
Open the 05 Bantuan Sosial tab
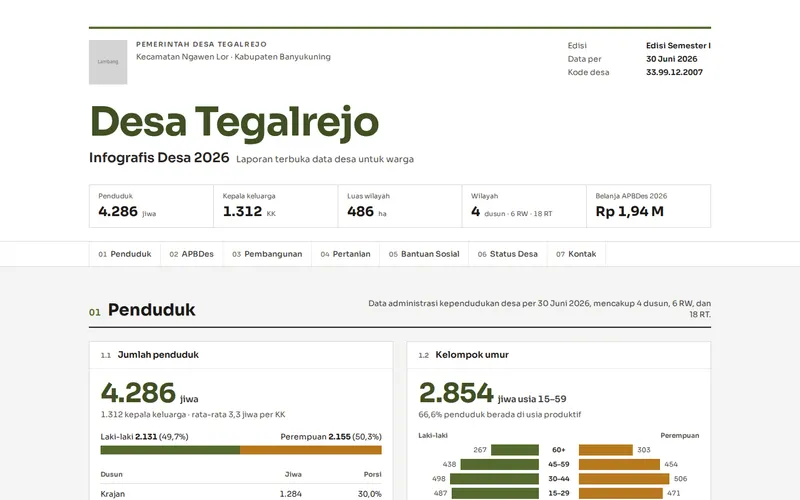[424, 254]
